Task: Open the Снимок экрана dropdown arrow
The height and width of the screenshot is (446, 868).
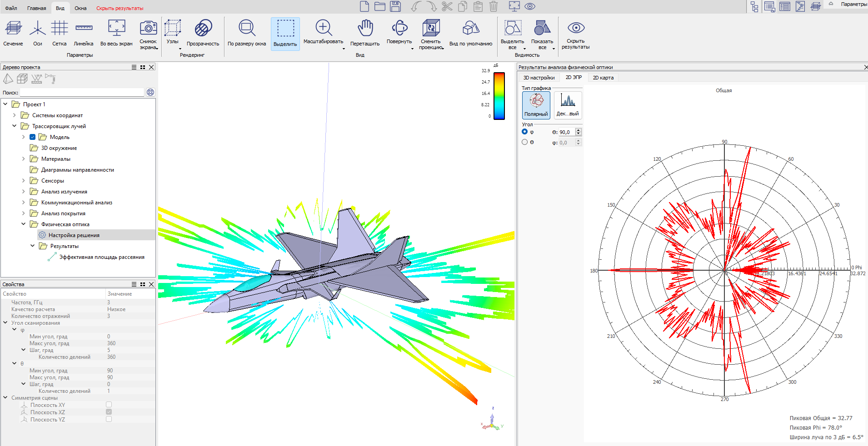Action: (157, 48)
